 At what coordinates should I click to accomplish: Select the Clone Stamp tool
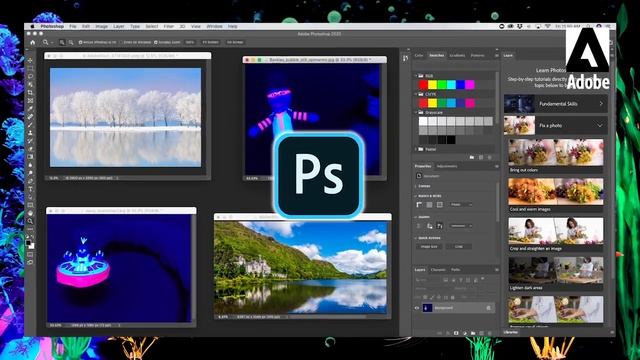pyautogui.click(x=30, y=133)
